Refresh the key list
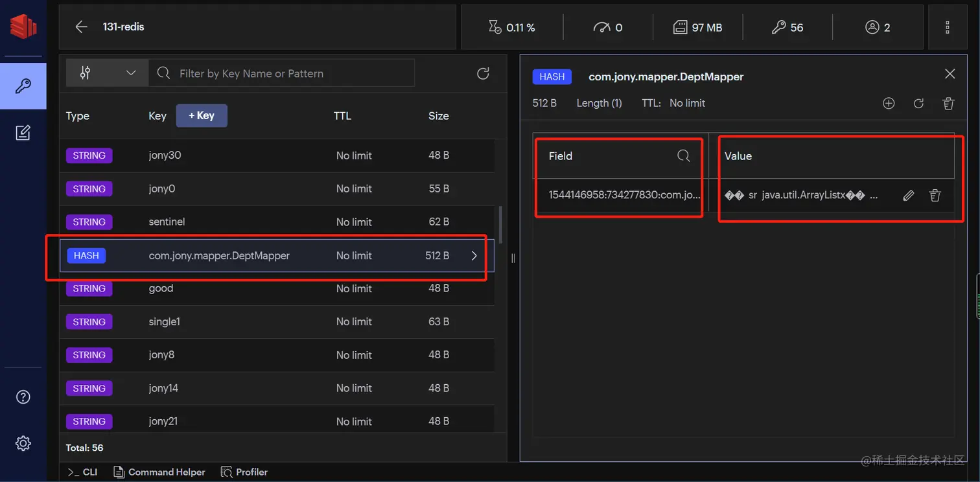The width and height of the screenshot is (980, 482). click(483, 74)
